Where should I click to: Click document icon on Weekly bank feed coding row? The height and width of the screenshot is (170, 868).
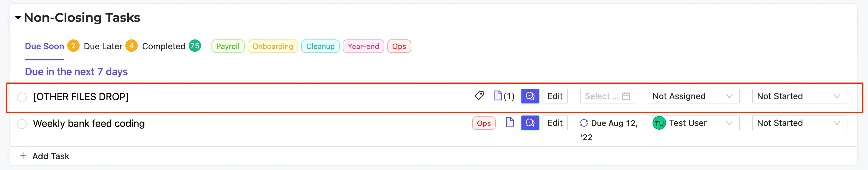tap(510, 123)
